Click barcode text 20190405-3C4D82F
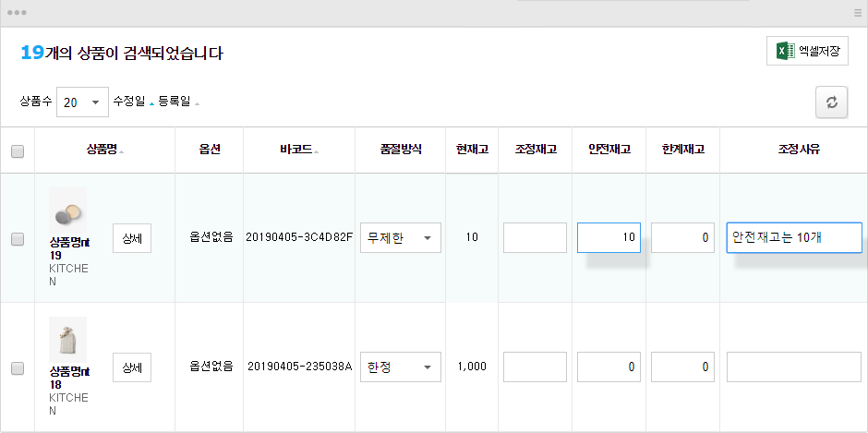868x433 pixels. click(299, 237)
